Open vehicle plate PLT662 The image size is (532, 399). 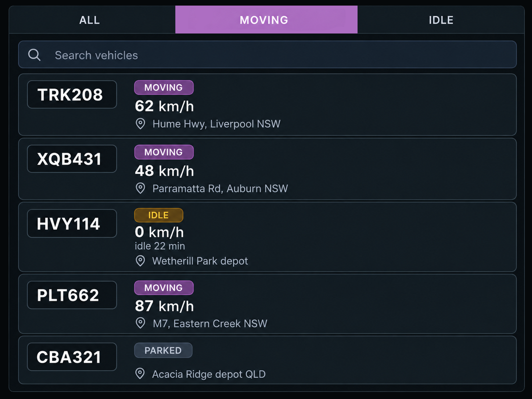click(x=72, y=295)
